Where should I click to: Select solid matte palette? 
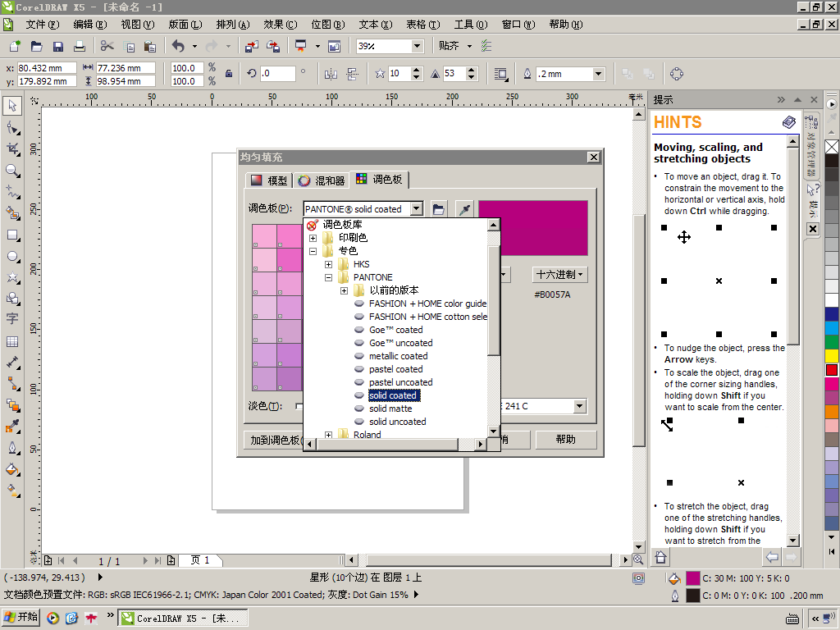coord(390,409)
